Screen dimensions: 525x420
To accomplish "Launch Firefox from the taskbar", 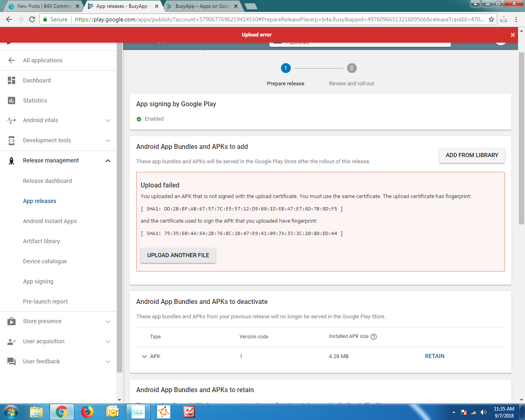I will pyautogui.click(x=87, y=412).
